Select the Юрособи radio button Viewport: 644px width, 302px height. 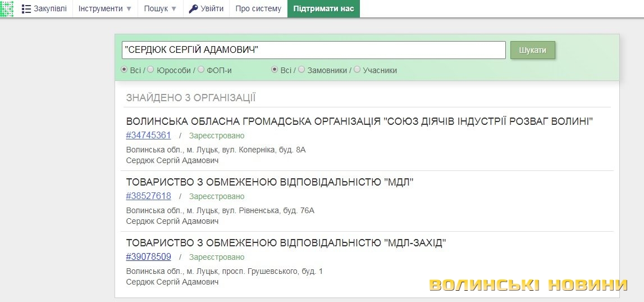151,70
